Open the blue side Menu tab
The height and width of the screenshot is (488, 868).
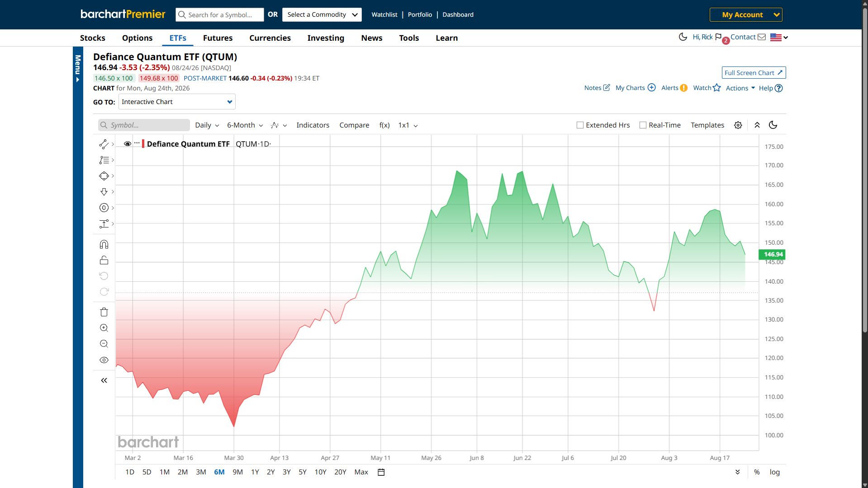pos(78,68)
